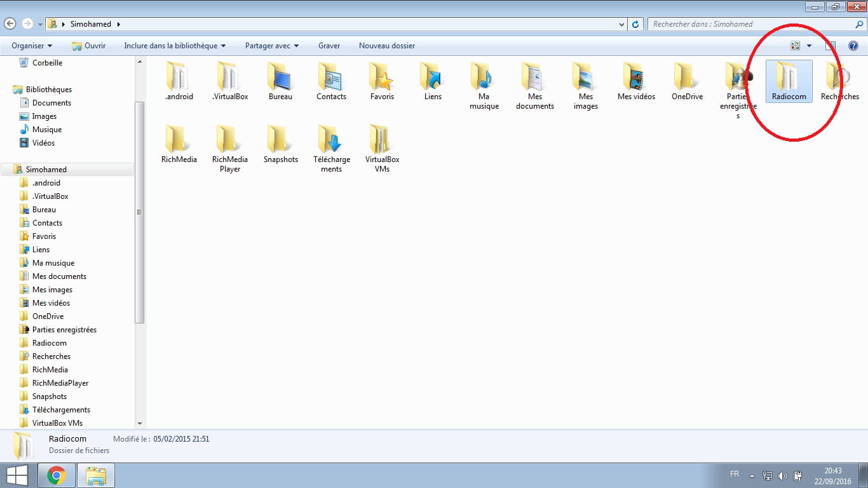The image size is (868, 488).
Task: Open the Inclure dans la bibliothèque dropdown
Action: (175, 46)
